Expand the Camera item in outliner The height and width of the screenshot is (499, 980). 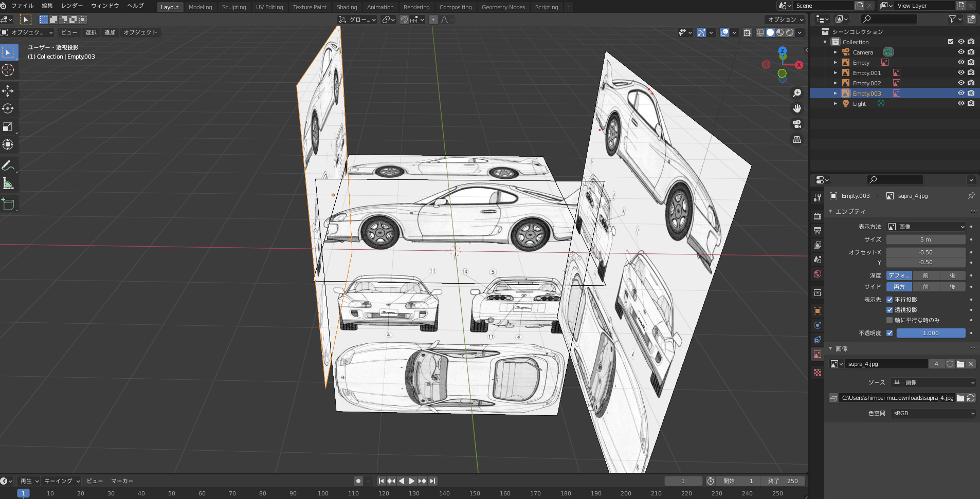coord(836,52)
